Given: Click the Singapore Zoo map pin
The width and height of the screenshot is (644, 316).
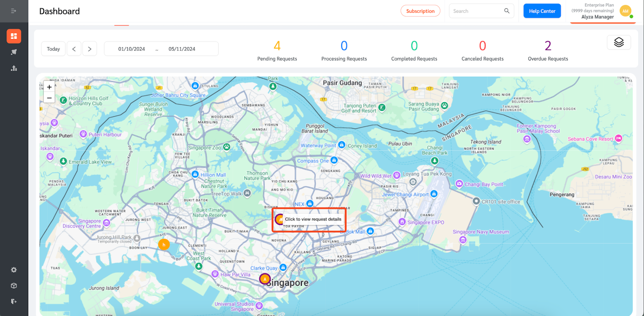Looking at the screenshot, I should pos(227,147).
